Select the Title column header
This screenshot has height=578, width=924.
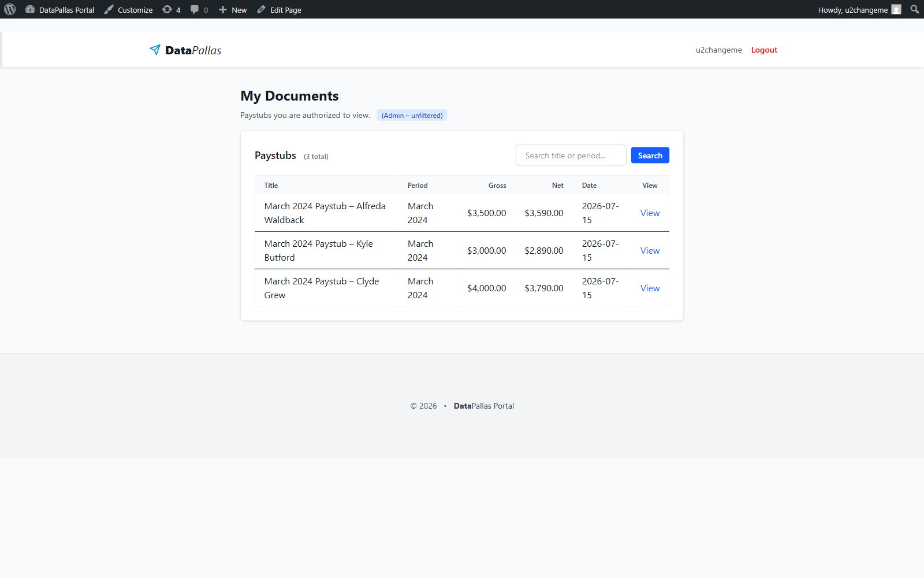(x=271, y=186)
